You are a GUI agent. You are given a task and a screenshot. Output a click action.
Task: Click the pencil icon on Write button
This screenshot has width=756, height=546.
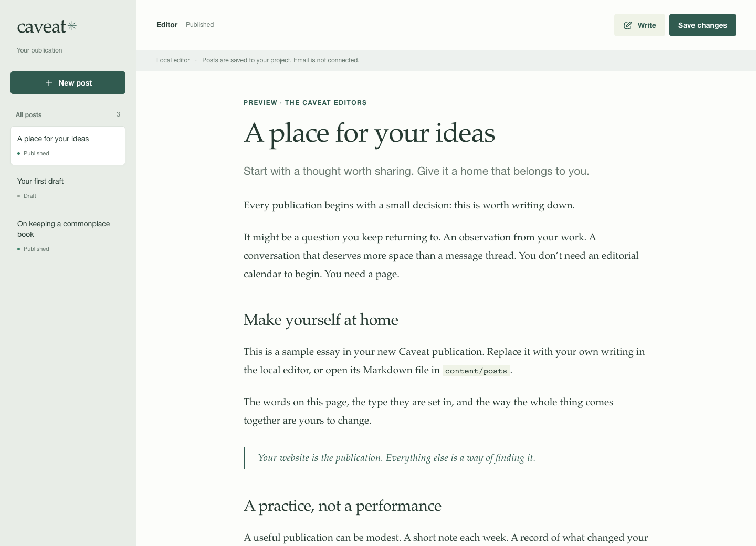[x=628, y=25]
